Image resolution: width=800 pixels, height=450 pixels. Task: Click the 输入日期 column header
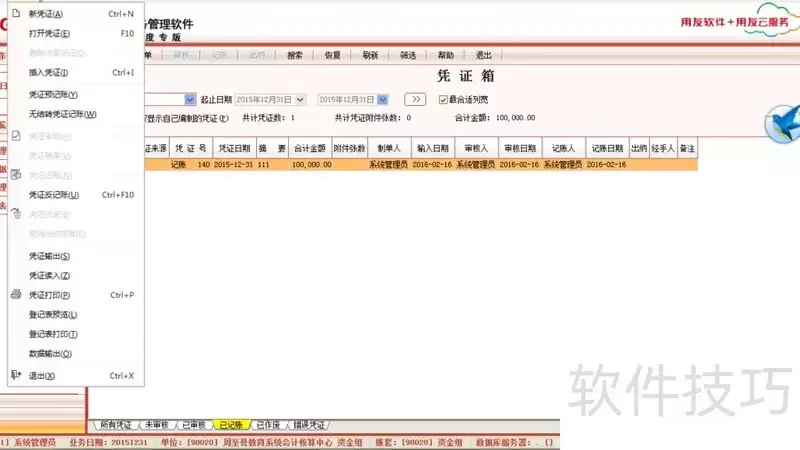click(433, 148)
